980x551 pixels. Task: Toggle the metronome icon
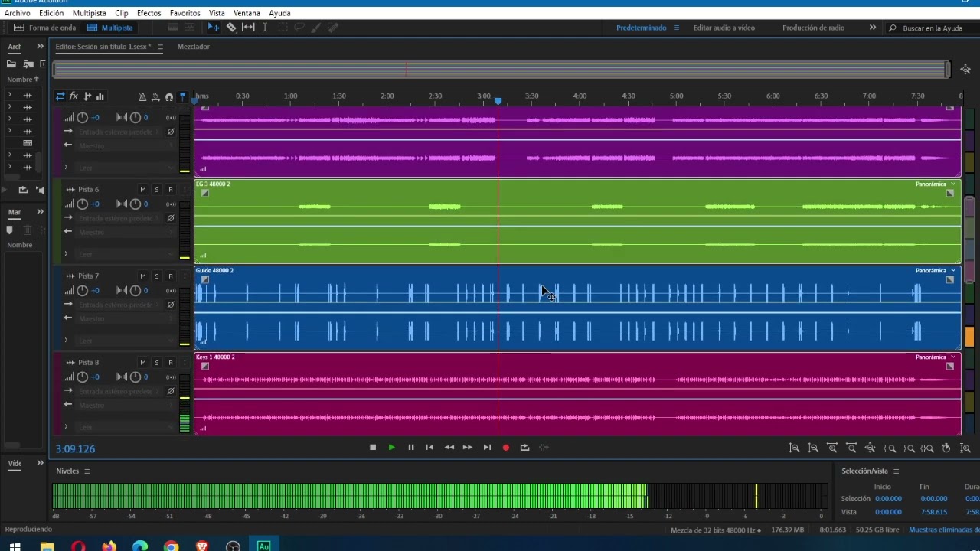tap(142, 96)
